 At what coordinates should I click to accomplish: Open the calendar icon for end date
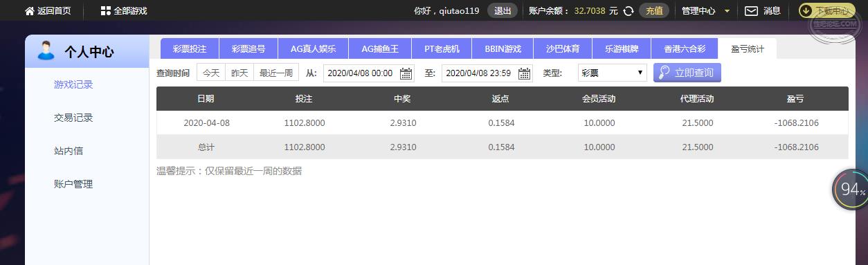pyautogui.click(x=524, y=73)
